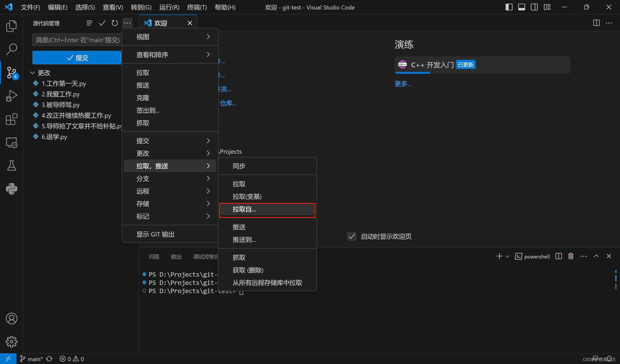Expand the 更改 submenu in menu

tap(170, 153)
